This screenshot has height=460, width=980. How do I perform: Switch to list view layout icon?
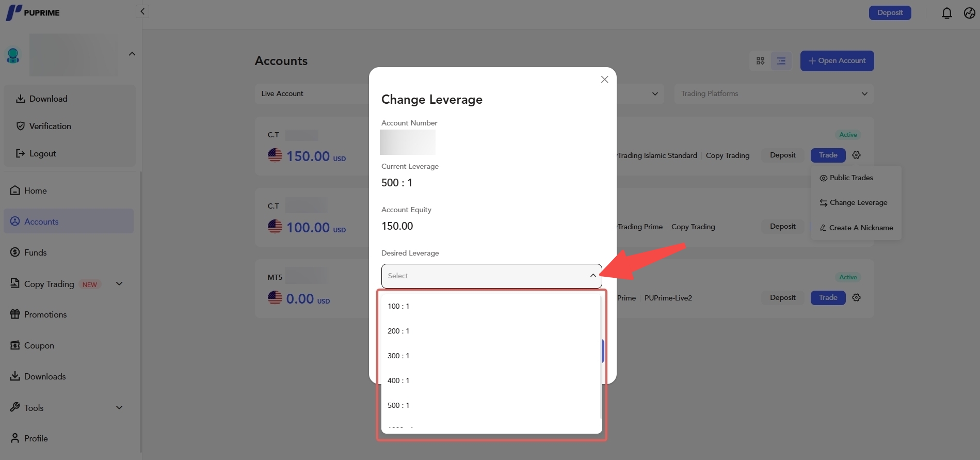click(781, 61)
